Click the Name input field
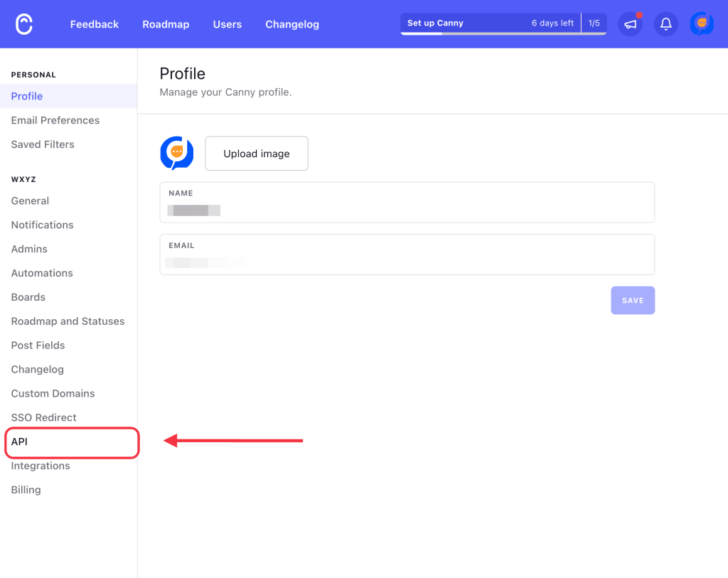This screenshot has height=578, width=728. 407,210
